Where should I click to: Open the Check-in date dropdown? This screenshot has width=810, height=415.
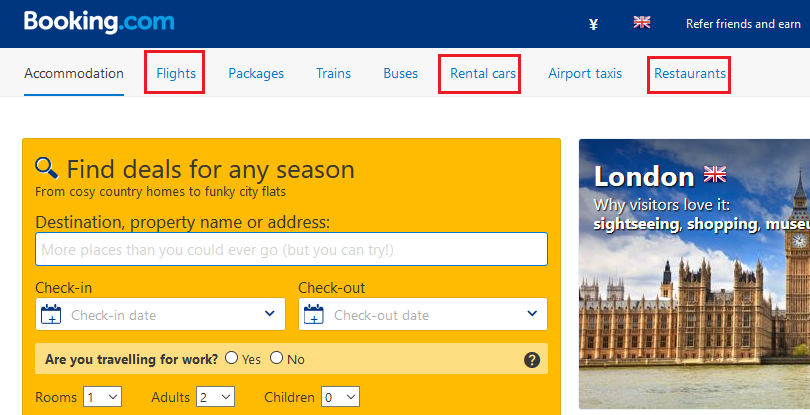[x=160, y=315]
